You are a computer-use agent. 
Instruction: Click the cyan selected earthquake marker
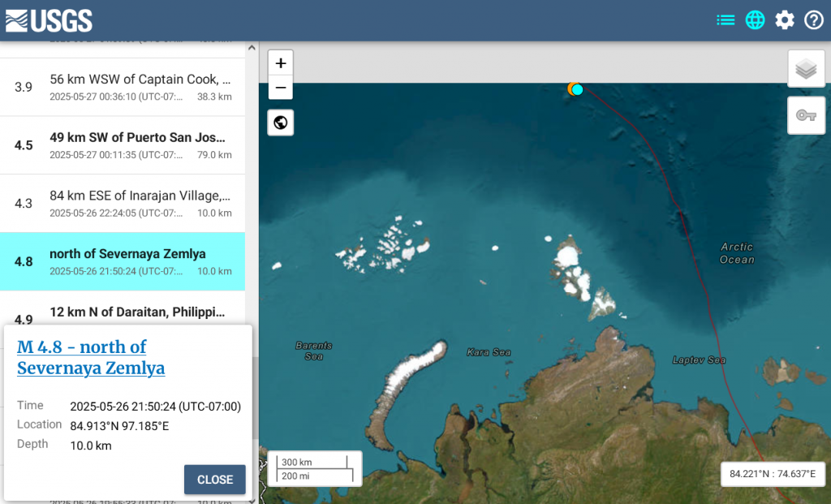(578, 89)
